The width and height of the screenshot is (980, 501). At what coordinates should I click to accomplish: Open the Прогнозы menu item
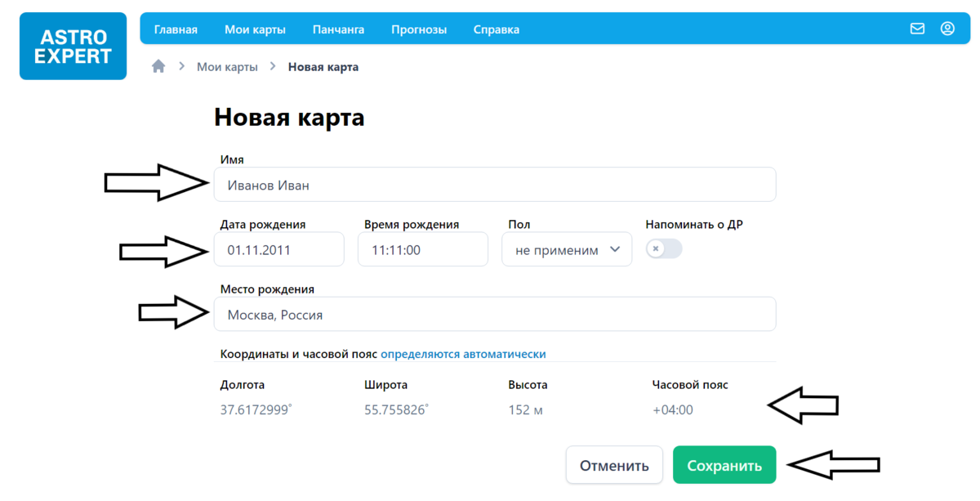pos(419,29)
